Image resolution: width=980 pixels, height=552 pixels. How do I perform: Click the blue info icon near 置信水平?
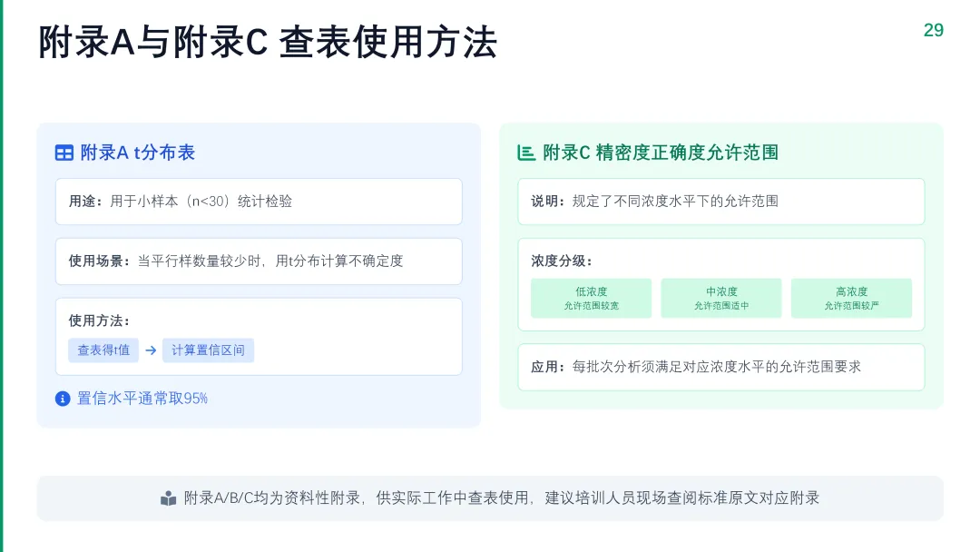(x=63, y=399)
